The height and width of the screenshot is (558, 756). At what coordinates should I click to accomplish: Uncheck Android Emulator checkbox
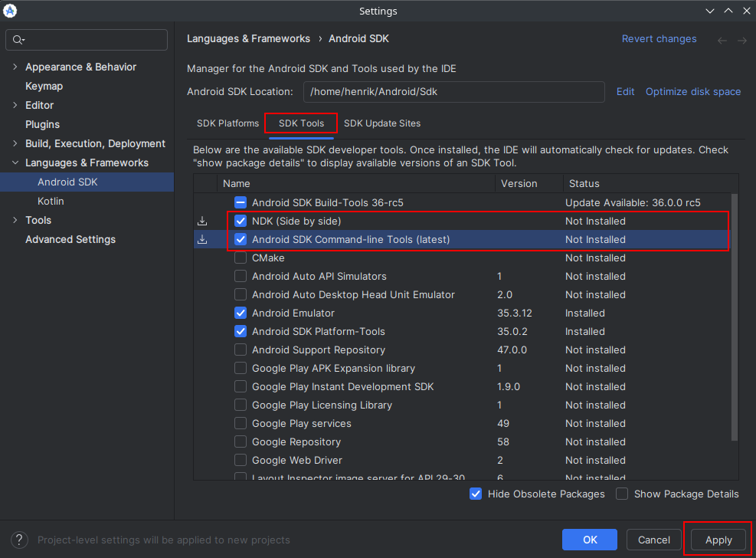241,313
